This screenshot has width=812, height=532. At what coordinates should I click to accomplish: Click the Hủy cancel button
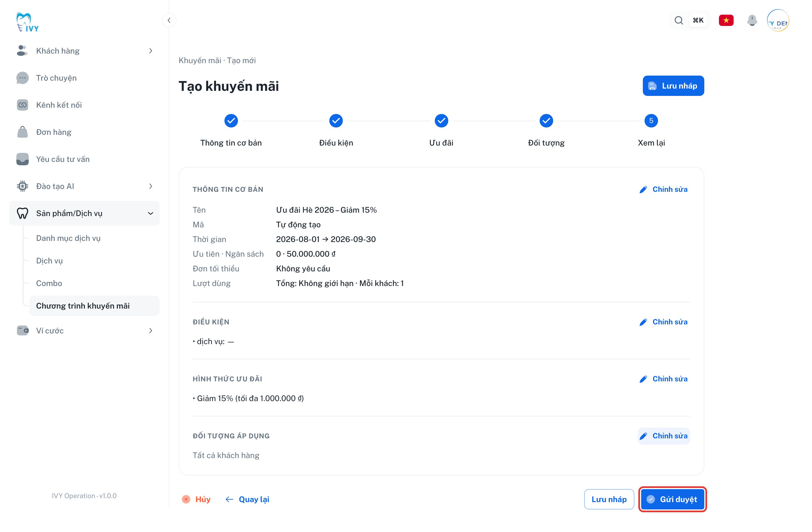196,499
